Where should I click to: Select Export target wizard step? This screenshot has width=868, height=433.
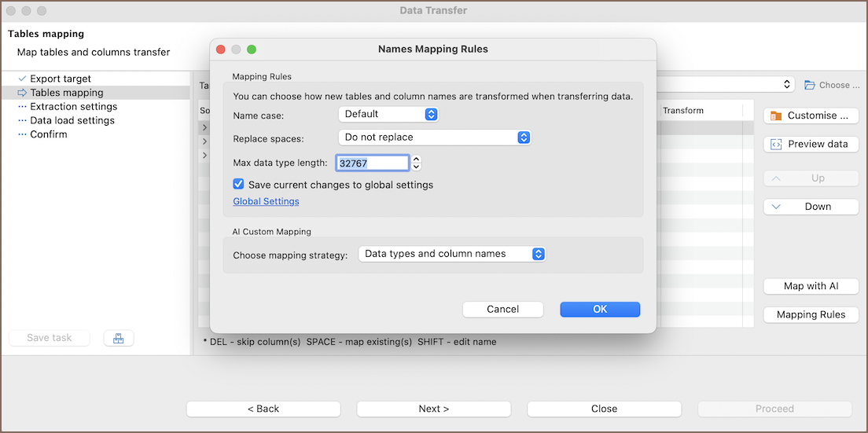61,79
